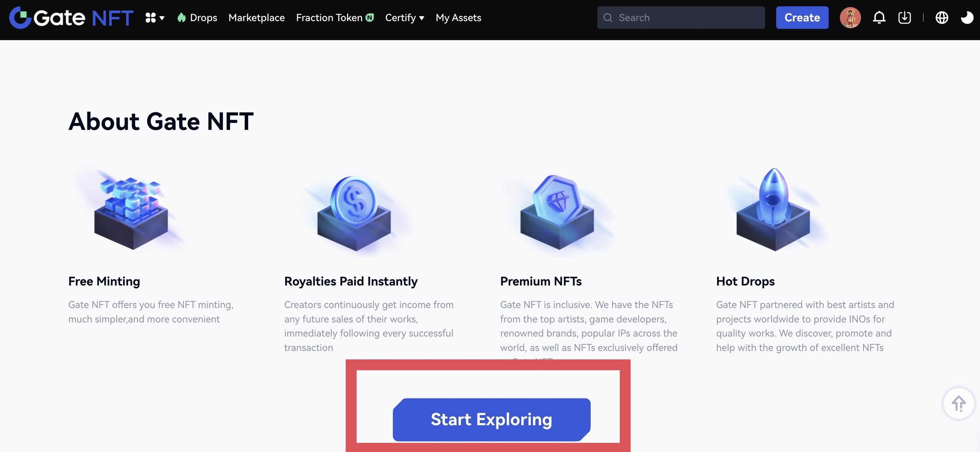Open the user avatar profile
Image resolution: width=980 pixels, height=452 pixels.
[x=850, y=18]
